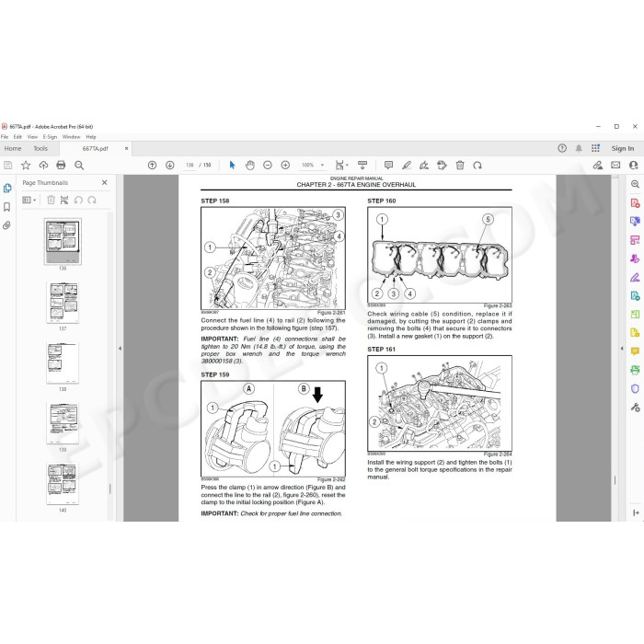Image resolution: width=644 pixels, height=644 pixels.
Task: Rotate thumbnail page counterclockwise
Action: tap(78, 200)
